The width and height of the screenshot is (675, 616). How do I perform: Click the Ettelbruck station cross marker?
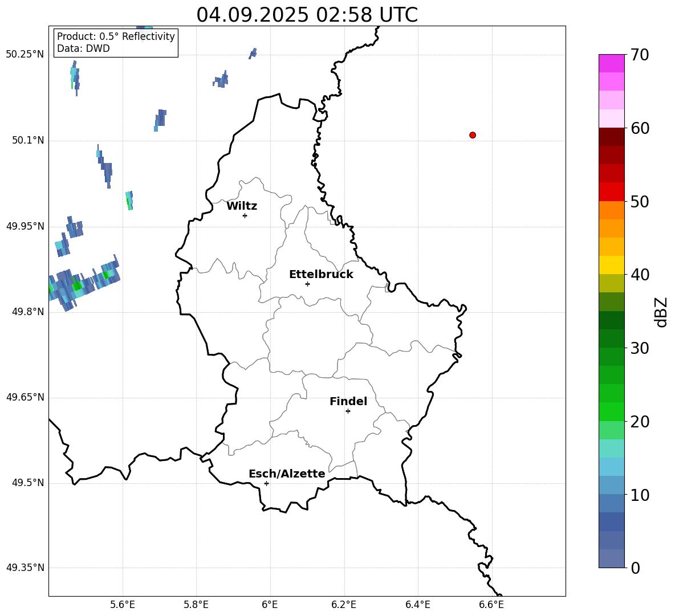pyautogui.click(x=307, y=284)
